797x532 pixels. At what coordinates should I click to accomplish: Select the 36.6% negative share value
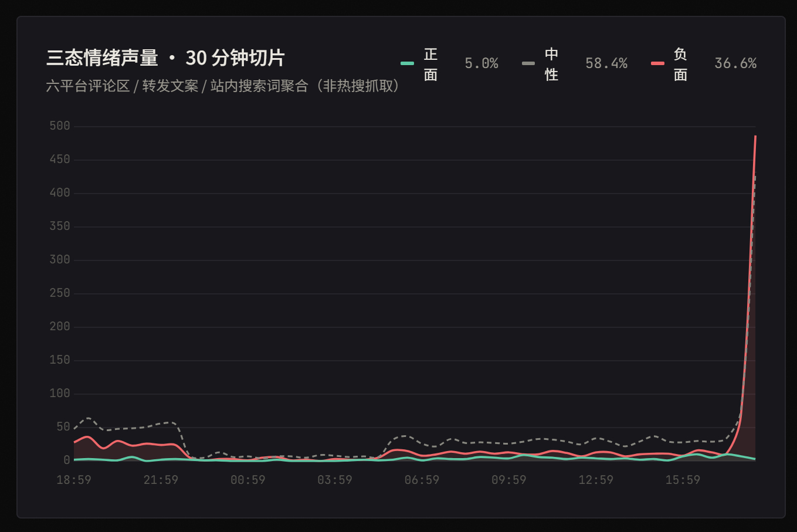(x=735, y=63)
